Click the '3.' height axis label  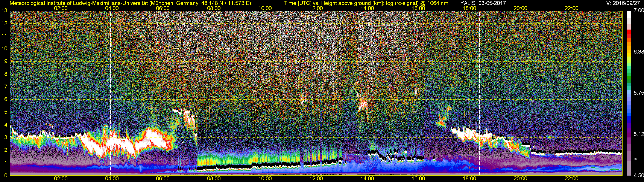pyautogui.click(x=6, y=138)
